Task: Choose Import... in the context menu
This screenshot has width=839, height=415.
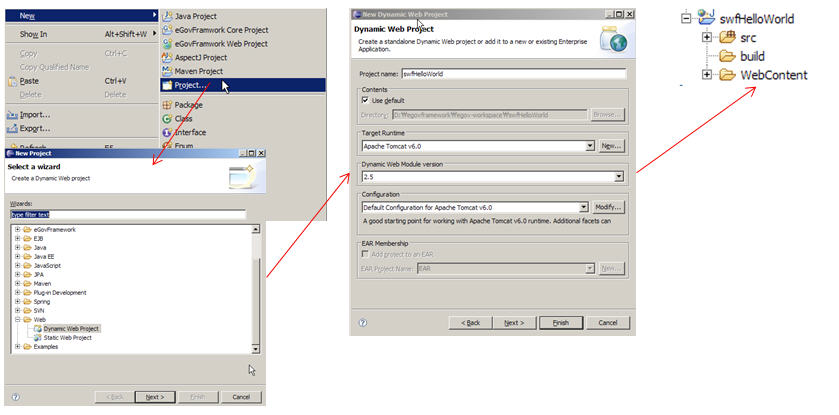Action: [x=35, y=115]
